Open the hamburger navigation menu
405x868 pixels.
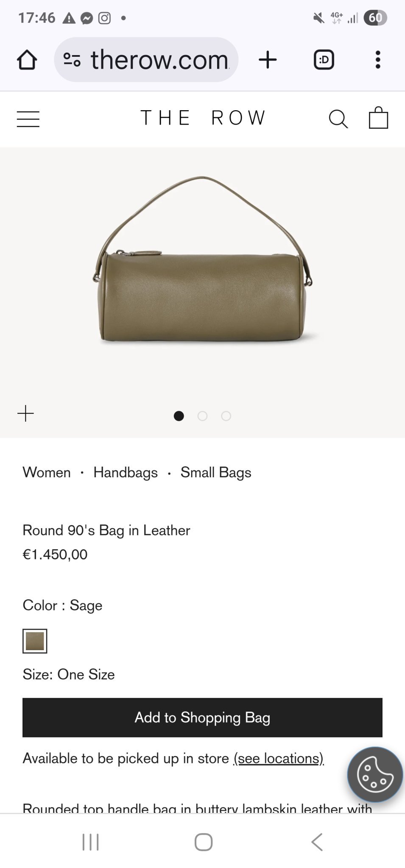28,119
